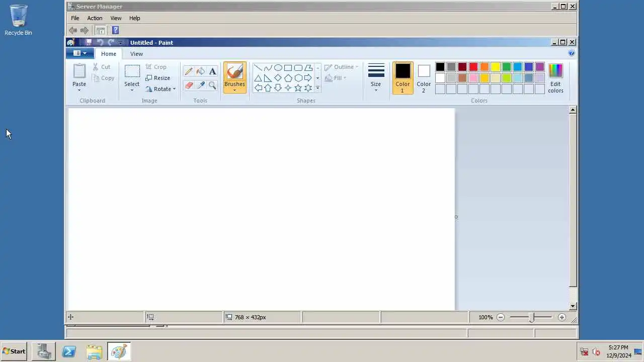644x362 pixels.
Task: Choose the Hexagon shape
Action: (298, 78)
